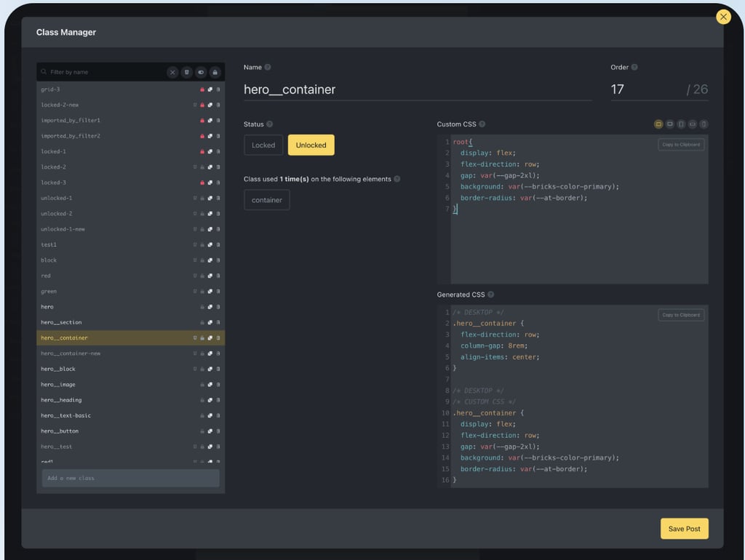Toggle the locked-classes filter in the filter bar
745x560 pixels.
[x=215, y=72]
